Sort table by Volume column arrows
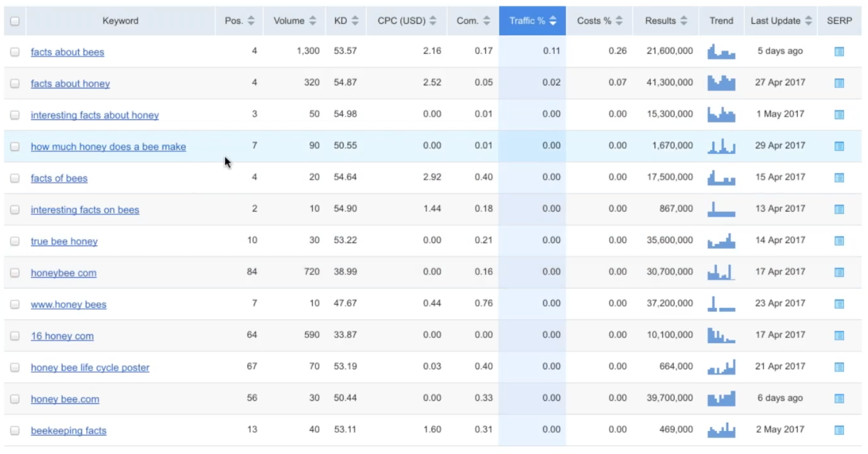 tap(313, 21)
